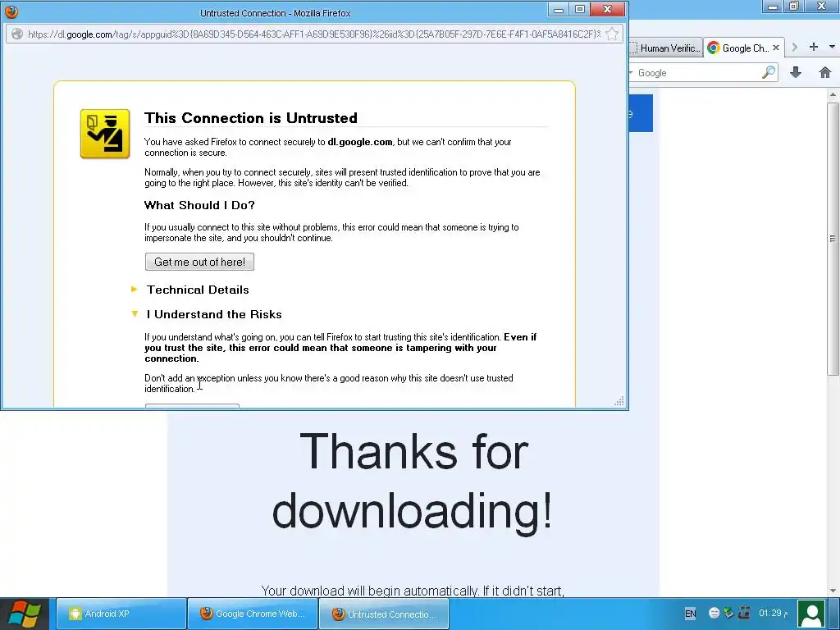
Task: Open the Downloads arrow icon
Action: coord(796,72)
